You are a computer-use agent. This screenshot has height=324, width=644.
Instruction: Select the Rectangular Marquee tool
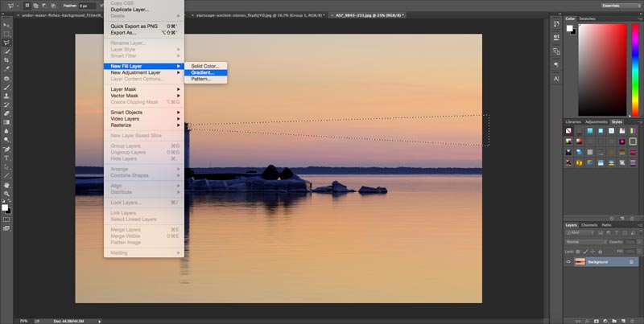pos(6,34)
